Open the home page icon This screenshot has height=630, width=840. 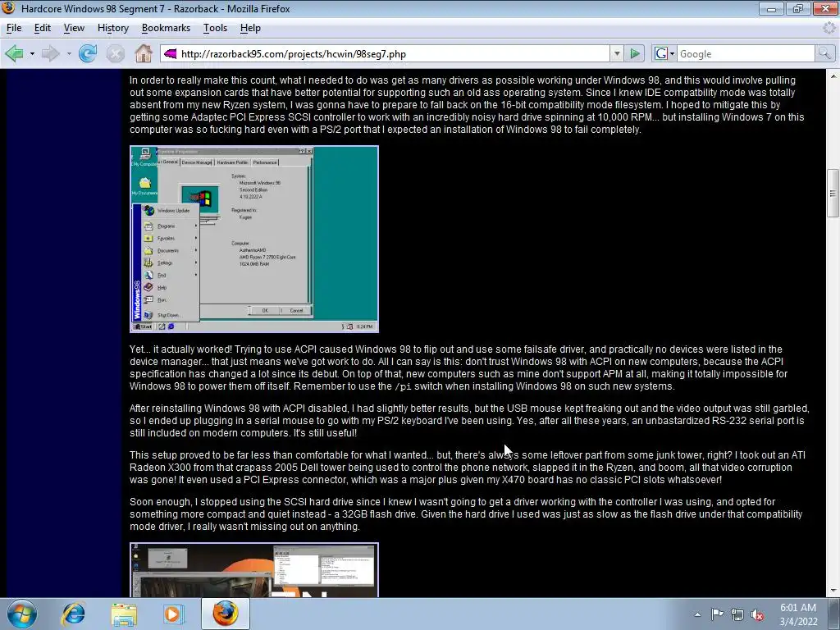143,53
